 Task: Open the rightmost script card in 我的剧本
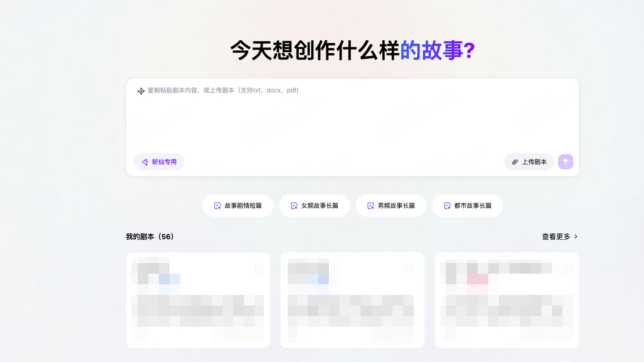tap(507, 300)
